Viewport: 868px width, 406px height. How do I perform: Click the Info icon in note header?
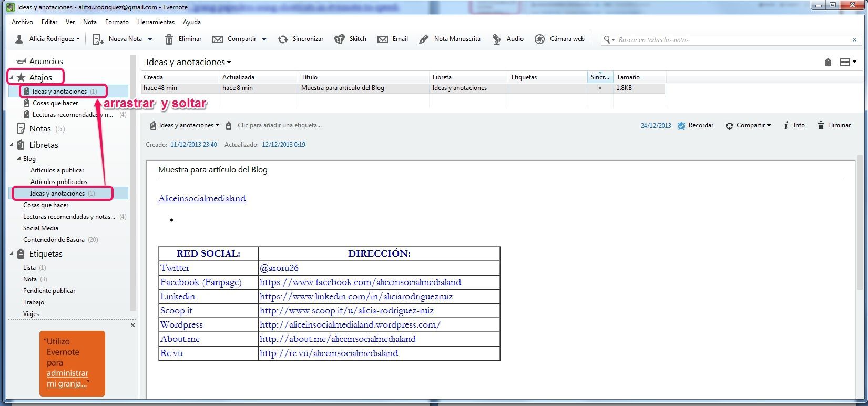pyautogui.click(x=786, y=126)
